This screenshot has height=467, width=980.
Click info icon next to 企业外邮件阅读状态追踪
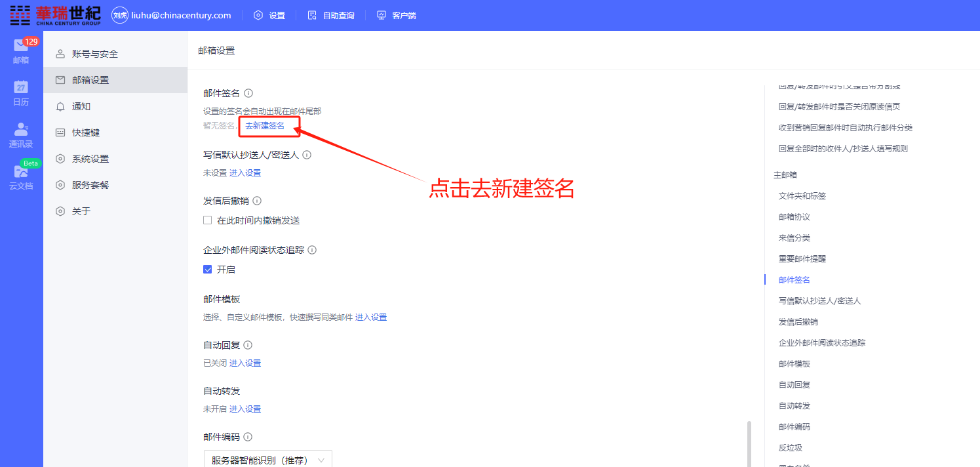(312, 250)
